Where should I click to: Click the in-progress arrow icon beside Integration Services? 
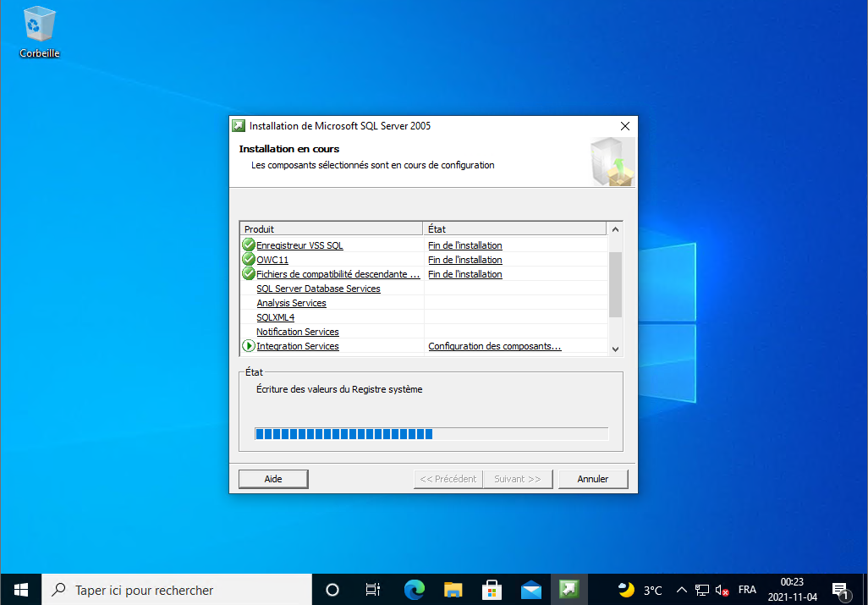pyautogui.click(x=249, y=346)
